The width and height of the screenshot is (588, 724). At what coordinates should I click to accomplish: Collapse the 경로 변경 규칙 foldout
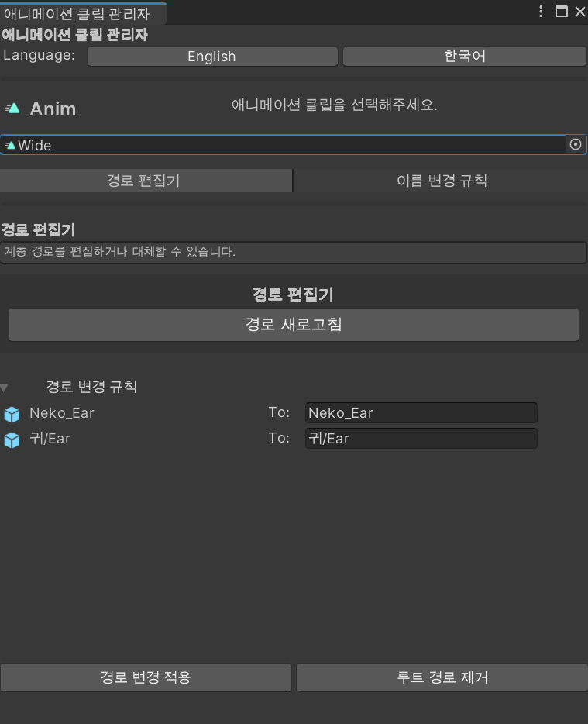coord(4,388)
